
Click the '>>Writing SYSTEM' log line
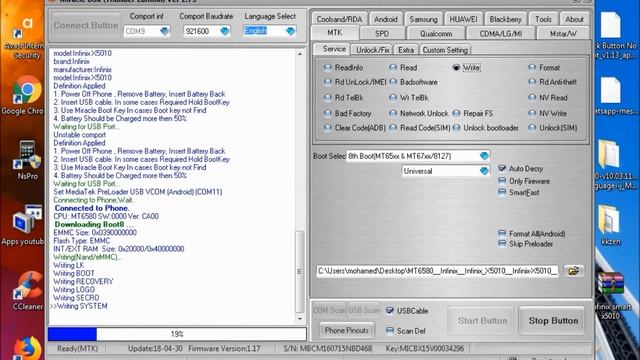pos(79,306)
